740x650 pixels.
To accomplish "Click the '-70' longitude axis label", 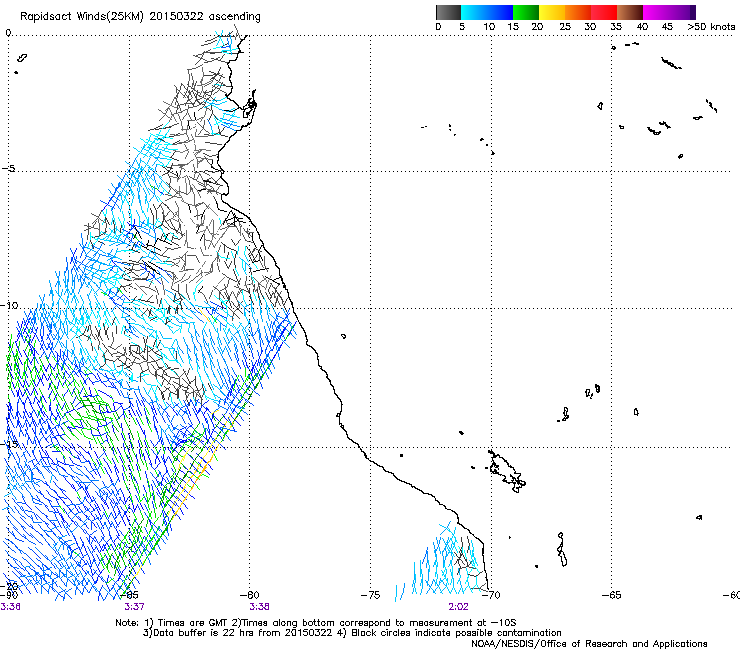I will tap(491, 595).
